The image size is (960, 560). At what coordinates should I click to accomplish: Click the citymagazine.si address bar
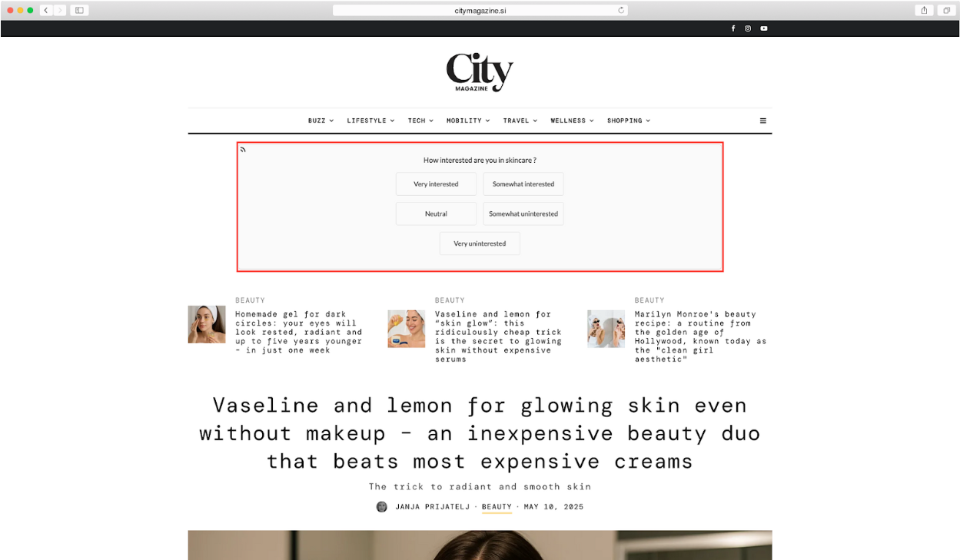pos(480,10)
